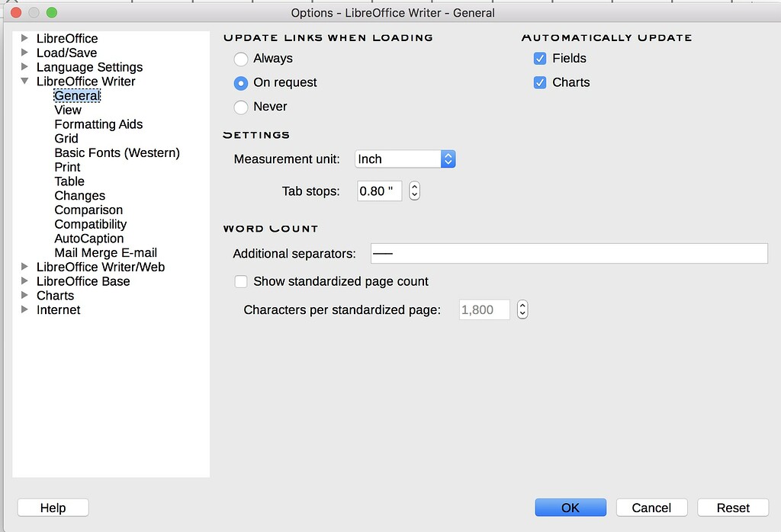Open the Compatibility options page
This screenshot has width=781, height=532.
tap(91, 224)
